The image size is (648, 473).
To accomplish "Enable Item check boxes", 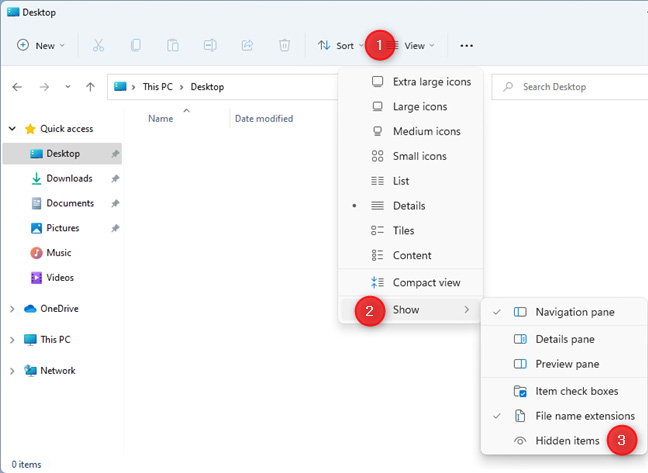I will tap(563, 391).
